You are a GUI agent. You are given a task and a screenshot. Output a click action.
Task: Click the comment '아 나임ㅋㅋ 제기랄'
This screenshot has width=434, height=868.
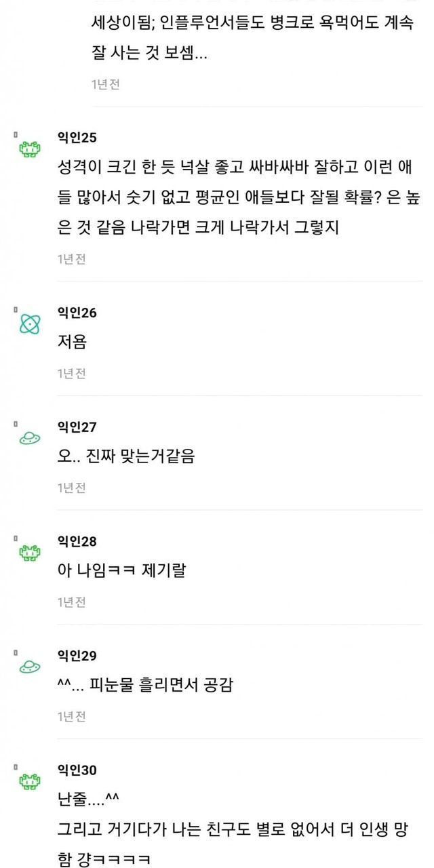click(122, 570)
